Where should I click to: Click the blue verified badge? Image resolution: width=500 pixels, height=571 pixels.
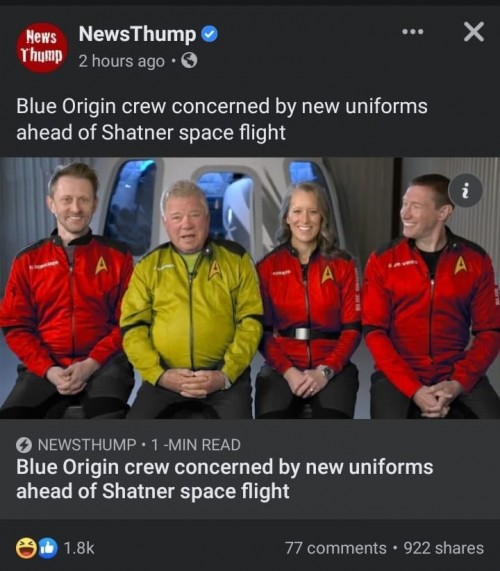(x=209, y=34)
